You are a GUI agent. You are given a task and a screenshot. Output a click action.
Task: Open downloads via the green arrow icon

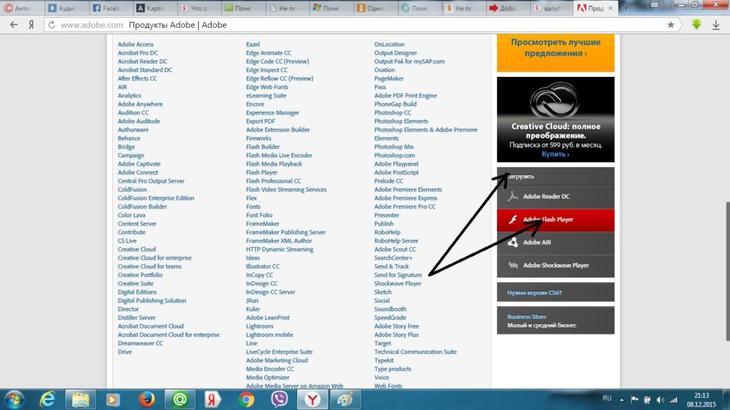click(696, 24)
